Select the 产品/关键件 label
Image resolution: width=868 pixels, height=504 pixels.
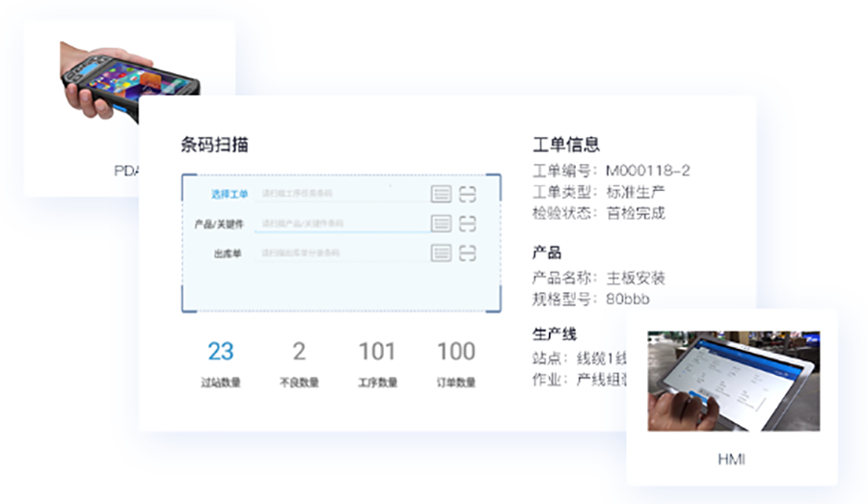(x=219, y=225)
